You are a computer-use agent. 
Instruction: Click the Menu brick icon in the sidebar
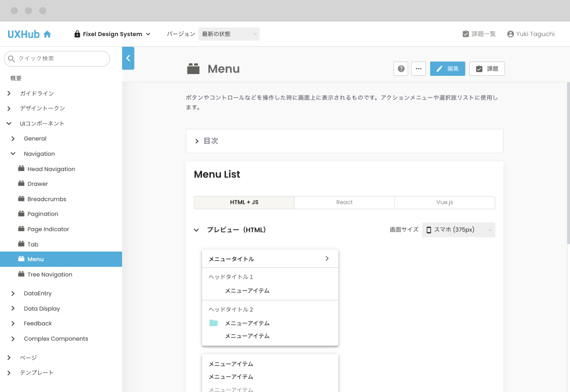point(21,259)
